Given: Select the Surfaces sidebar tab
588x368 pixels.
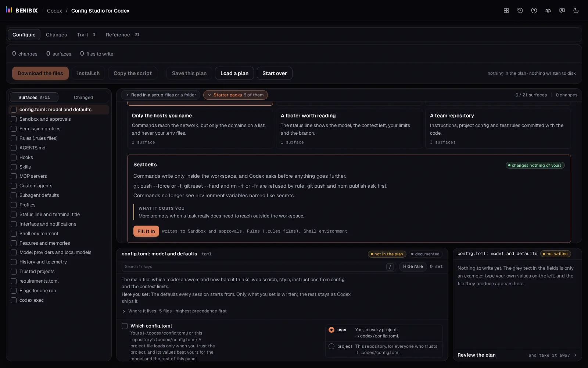Looking at the screenshot, I should click(34, 97).
